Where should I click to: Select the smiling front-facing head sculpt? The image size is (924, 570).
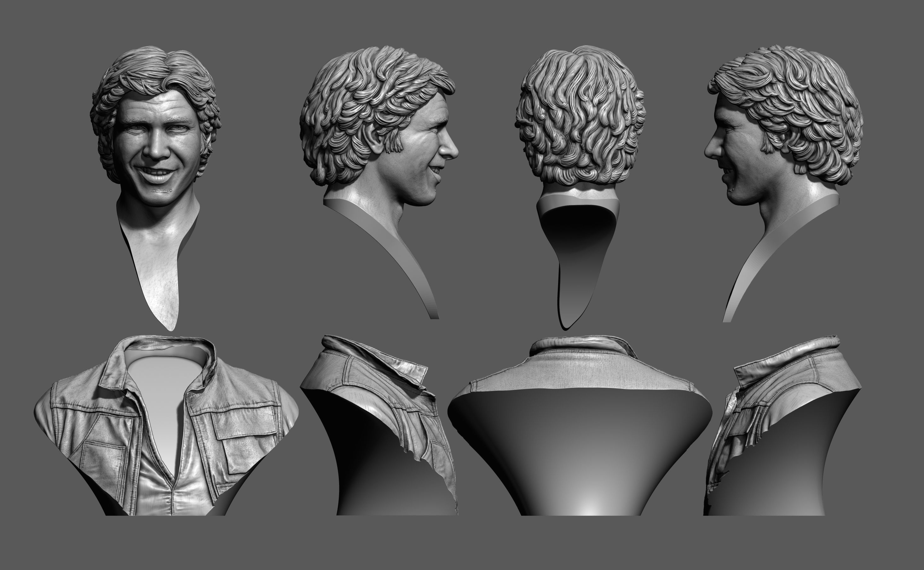pyautogui.click(x=155, y=188)
